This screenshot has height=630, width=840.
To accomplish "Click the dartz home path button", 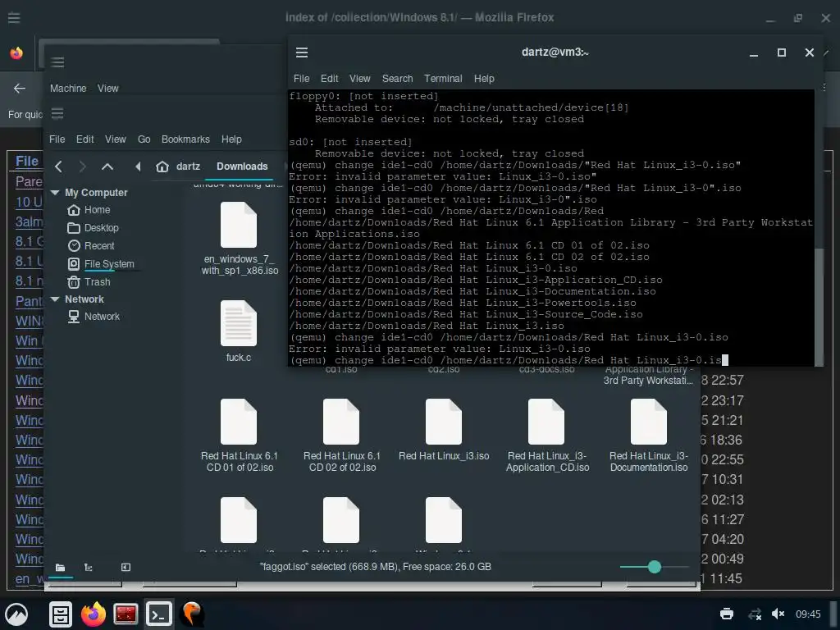I will pos(178,167).
